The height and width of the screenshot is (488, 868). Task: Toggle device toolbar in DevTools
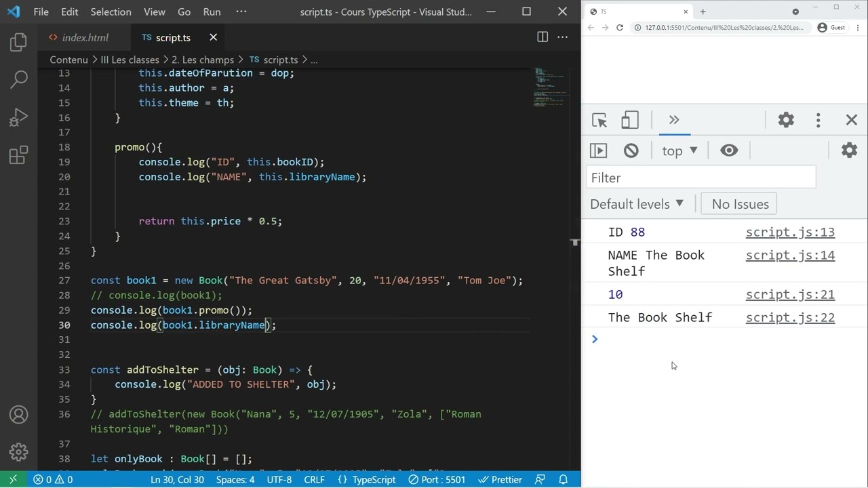[x=630, y=120]
